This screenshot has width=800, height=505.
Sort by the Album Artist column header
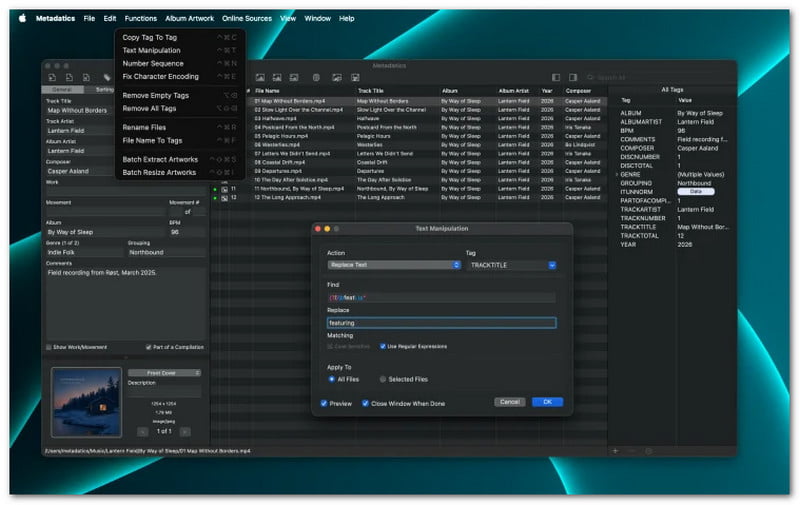(x=517, y=91)
